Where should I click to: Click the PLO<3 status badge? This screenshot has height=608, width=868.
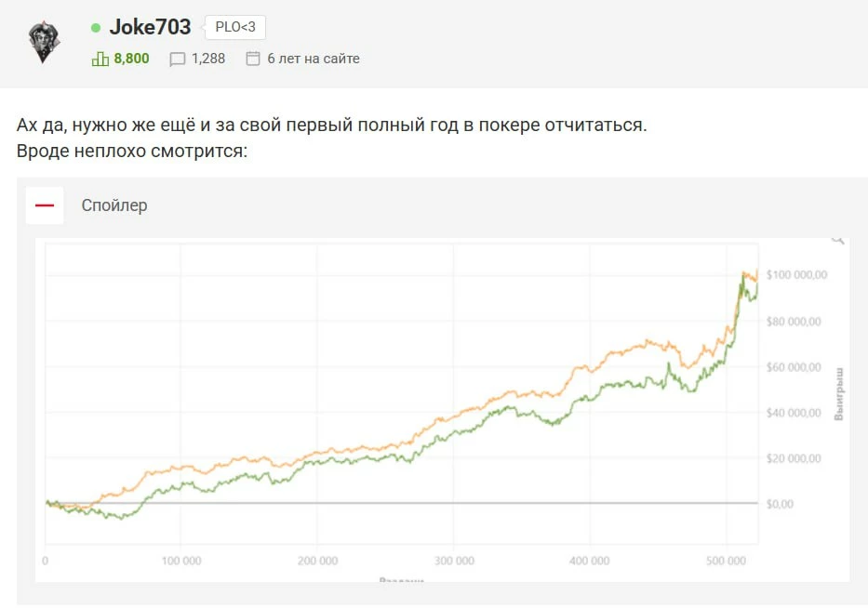point(234,27)
